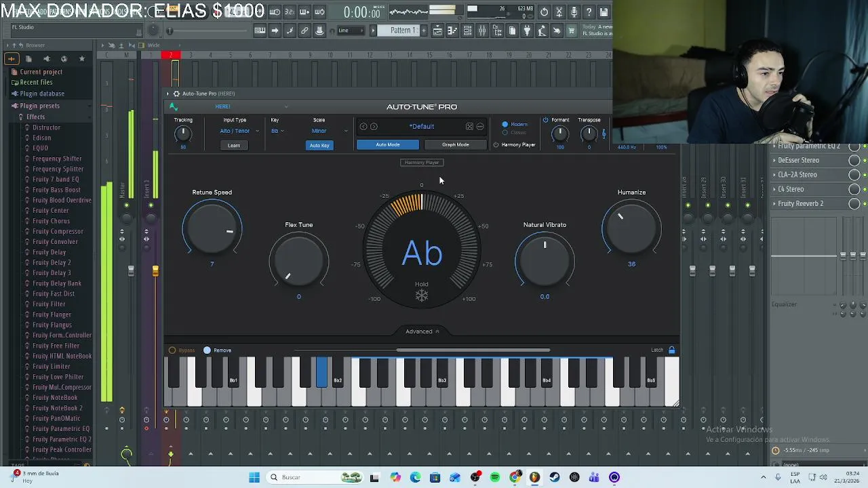868x488 pixels.
Task: Click the undo history icon
Action: pyautogui.click(x=544, y=12)
